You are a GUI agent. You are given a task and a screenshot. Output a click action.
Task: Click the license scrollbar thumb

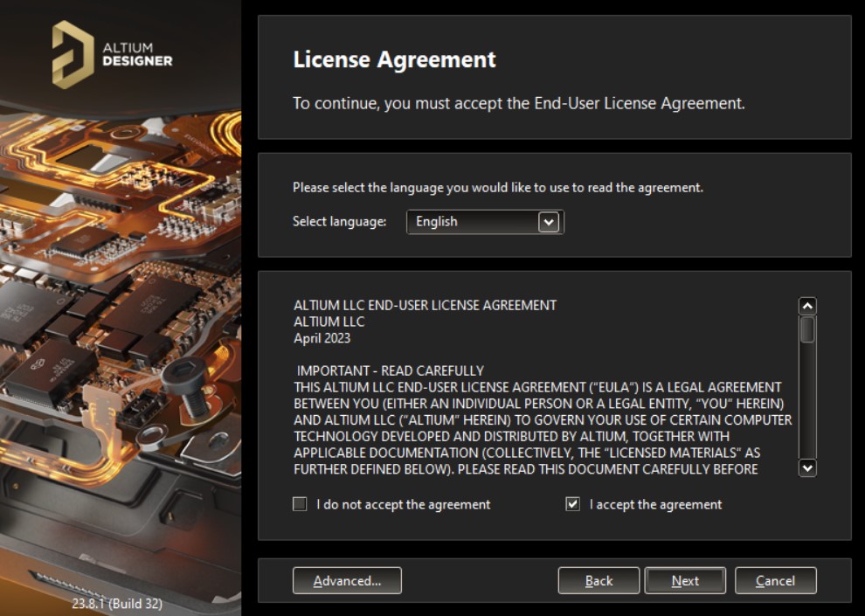[807, 329]
